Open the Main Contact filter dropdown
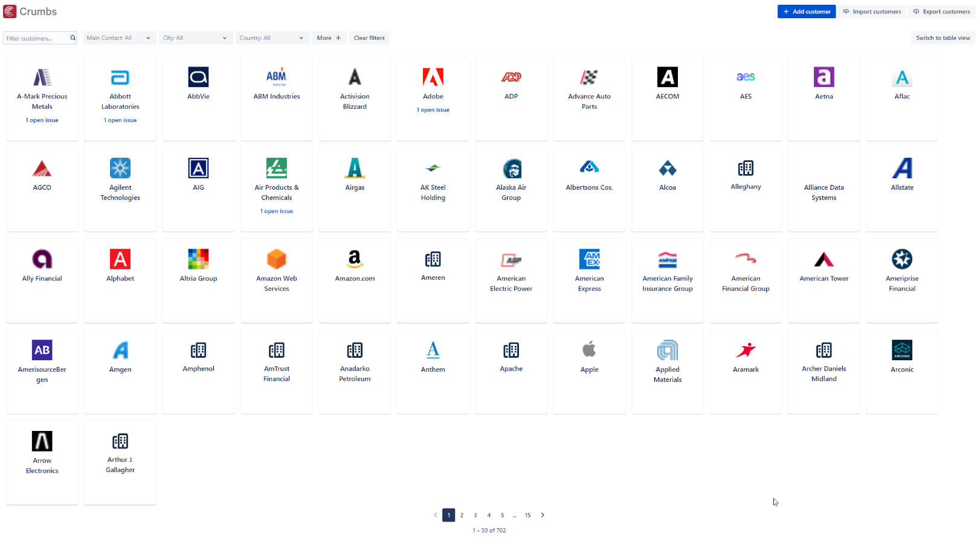 point(119,38)
